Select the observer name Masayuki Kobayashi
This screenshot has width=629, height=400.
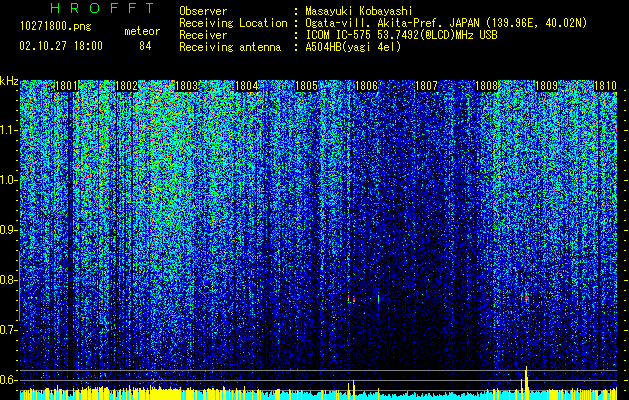pos(359,11)
